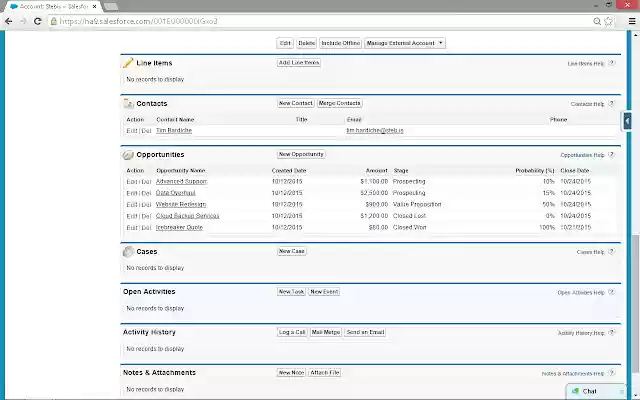The height and width of the screenshot is (400, 640).
Task: Open the Cloud Backup Services opportunity
Action: 187,216
